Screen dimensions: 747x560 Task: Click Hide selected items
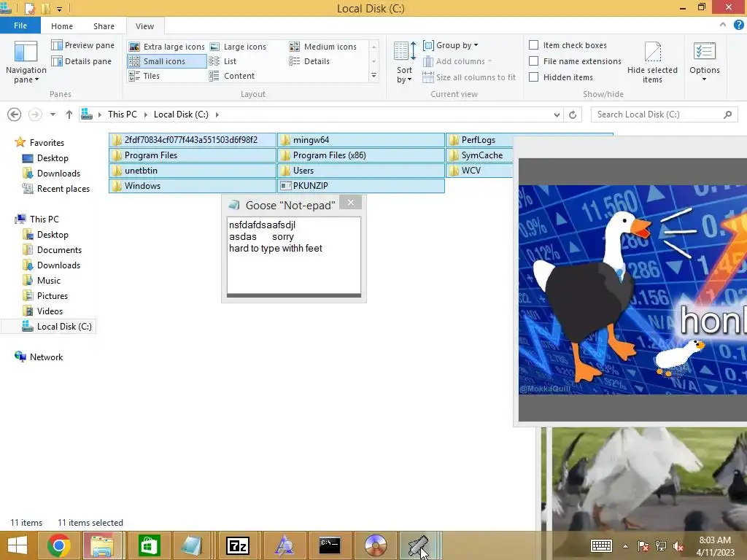pos(652,63)
